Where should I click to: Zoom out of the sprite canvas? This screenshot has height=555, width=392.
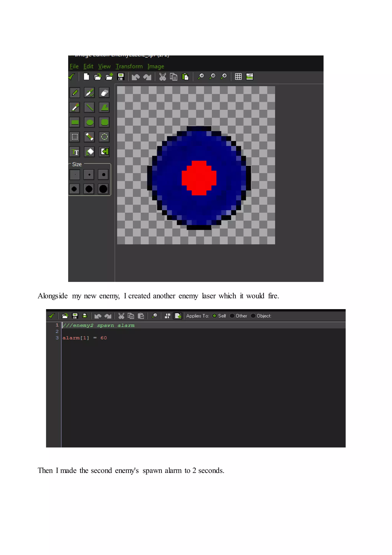coord(212,76)
